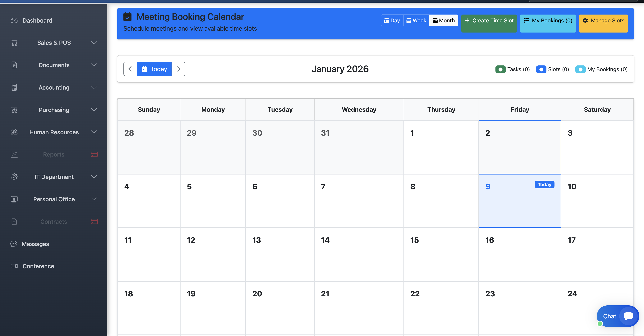Click the next month arrow
The image size is (644, 336).
(x=178, y=69)
